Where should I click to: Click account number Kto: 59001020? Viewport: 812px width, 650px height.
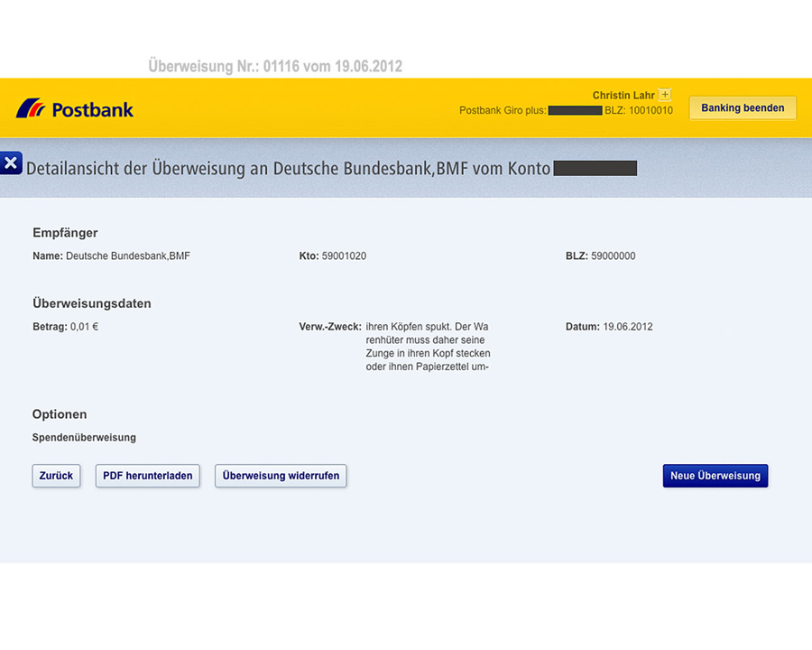pos(332,256)
